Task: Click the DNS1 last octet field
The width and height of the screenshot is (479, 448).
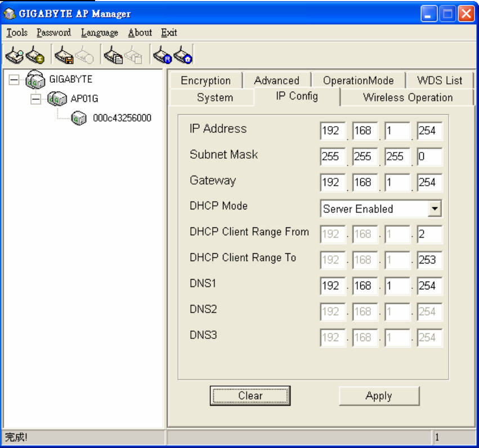Action: (429, 286)
